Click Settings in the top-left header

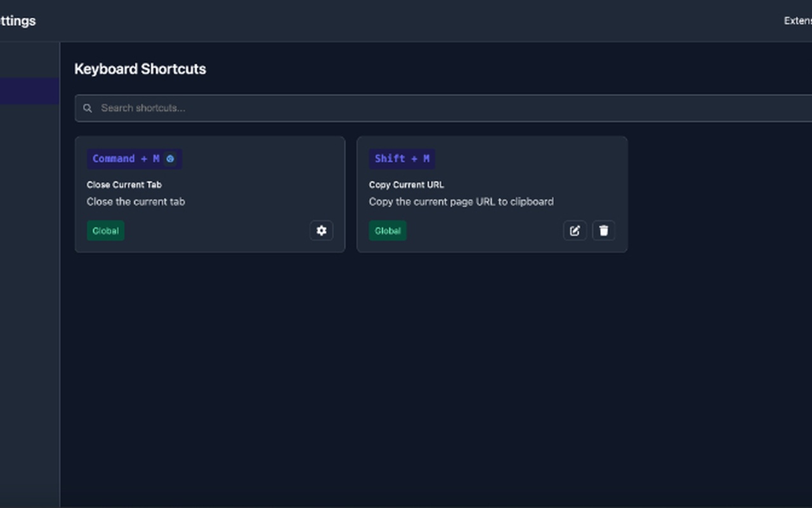(18, 20)
